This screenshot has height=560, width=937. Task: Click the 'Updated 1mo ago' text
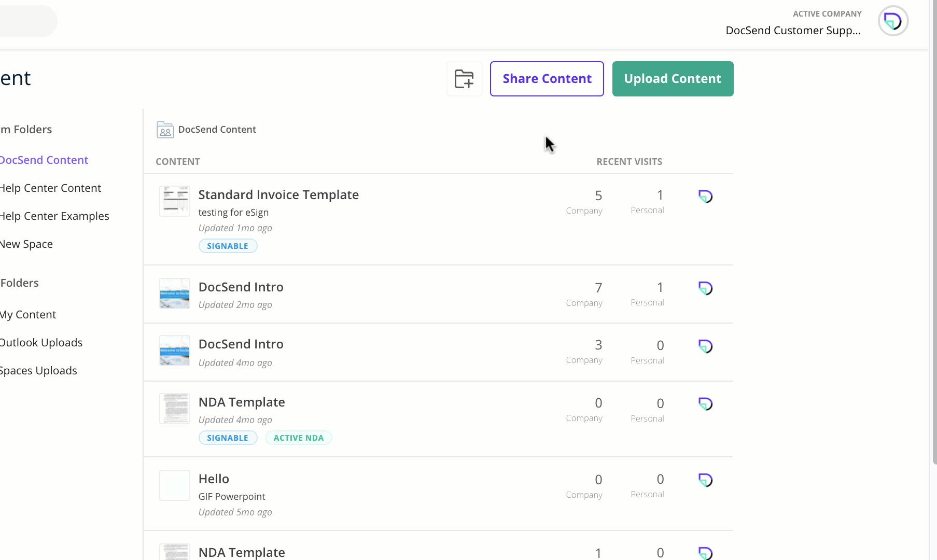click(235, 228)
